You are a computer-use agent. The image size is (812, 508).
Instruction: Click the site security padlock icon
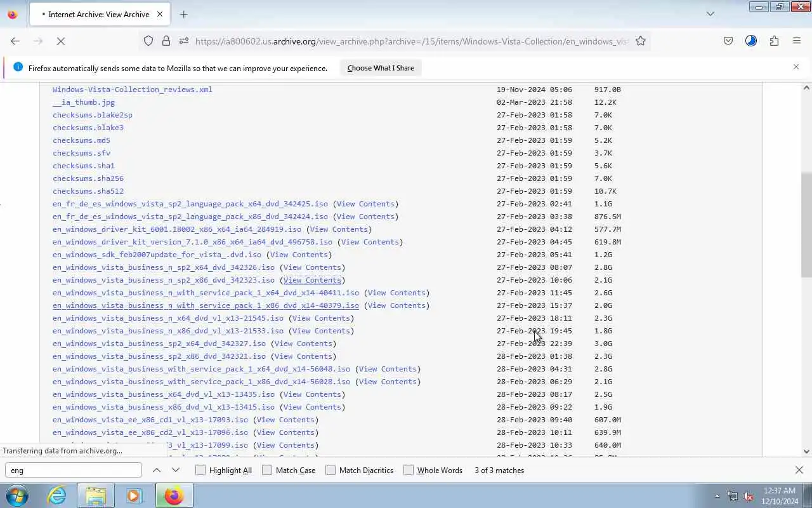point(166,41)
